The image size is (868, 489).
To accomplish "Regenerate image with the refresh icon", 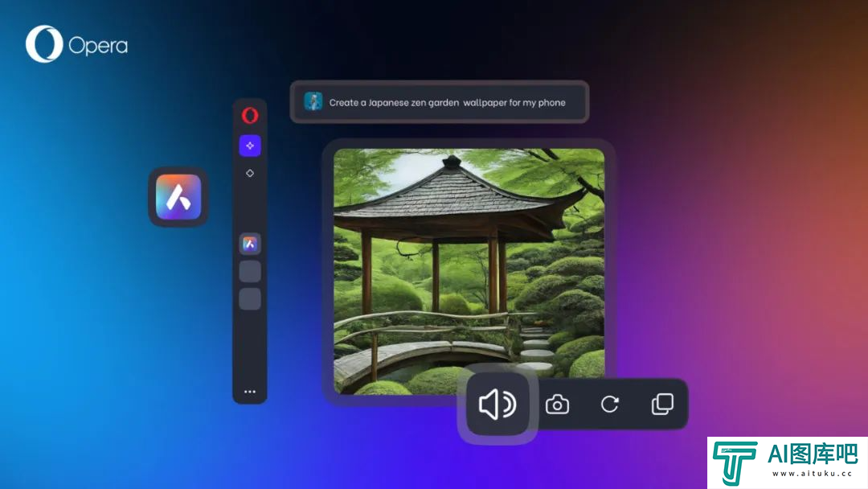I will point(609,405).
